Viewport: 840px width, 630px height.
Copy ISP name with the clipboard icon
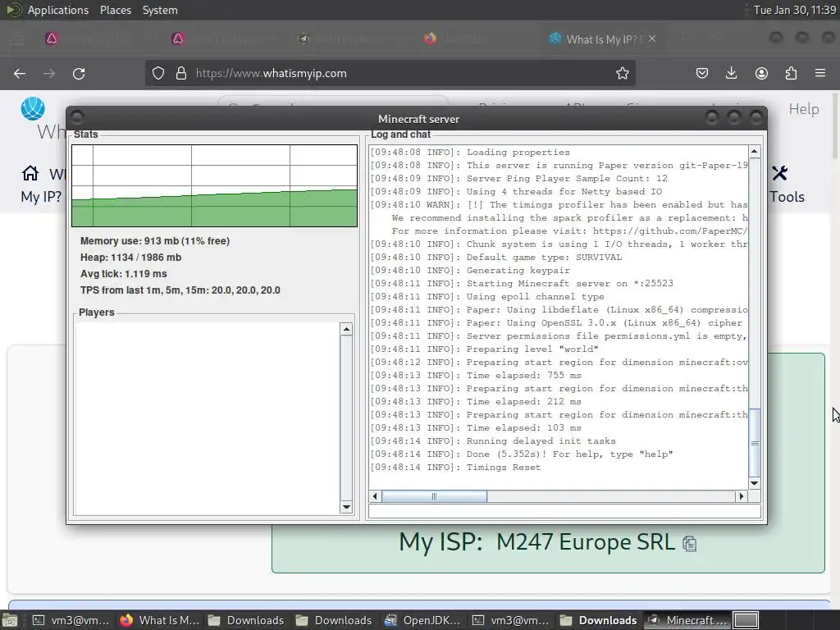tap(689, 544)
